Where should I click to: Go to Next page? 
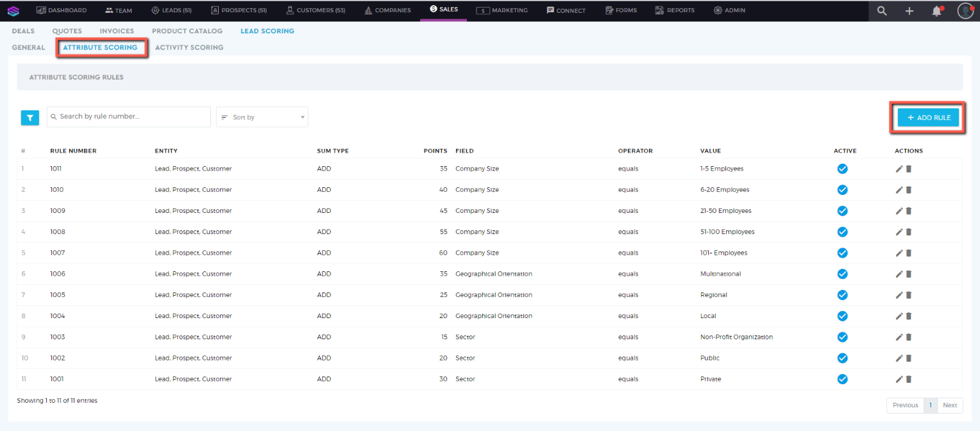950,405
